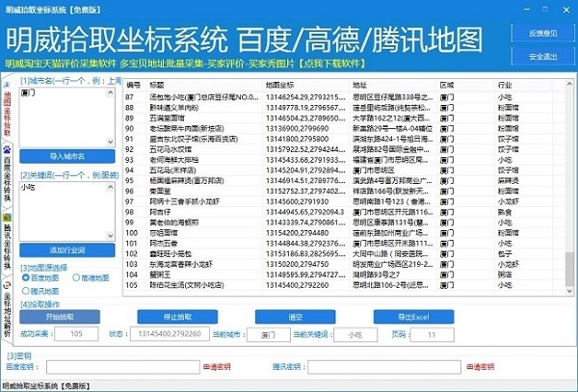Viewport: 578px width, 392px height.
Task: Select row 92 五花马水饺馆
Action: tap(344, 149)
